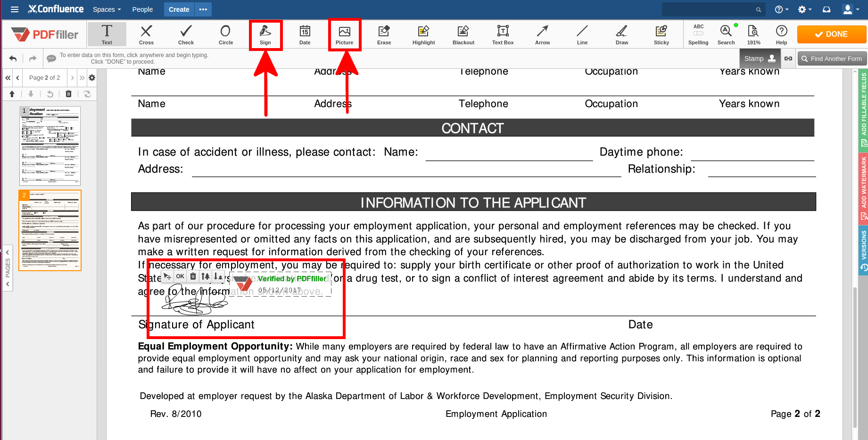Open the Confluence sidebar hamburger menu
The height and width of the screenshot is (440, 868).
pos(15,9)
